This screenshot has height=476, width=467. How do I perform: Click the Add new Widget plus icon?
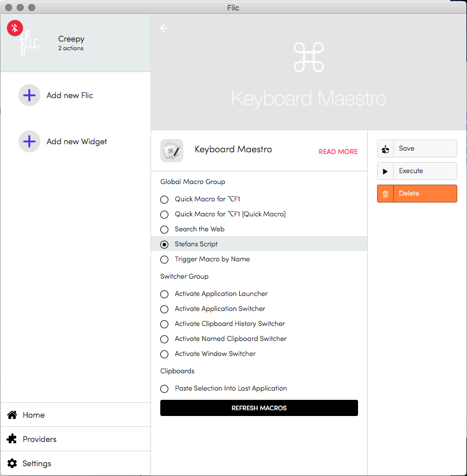[29, 141]
